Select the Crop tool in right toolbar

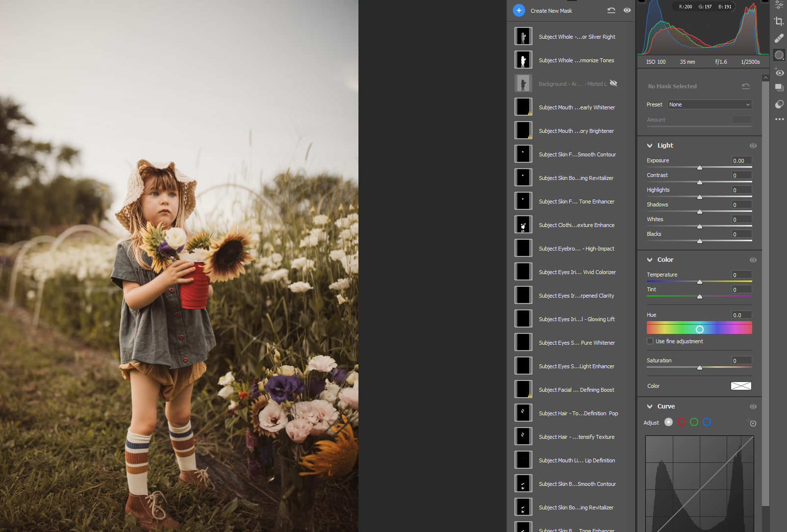pyautogui.click(x=779, y=21)
